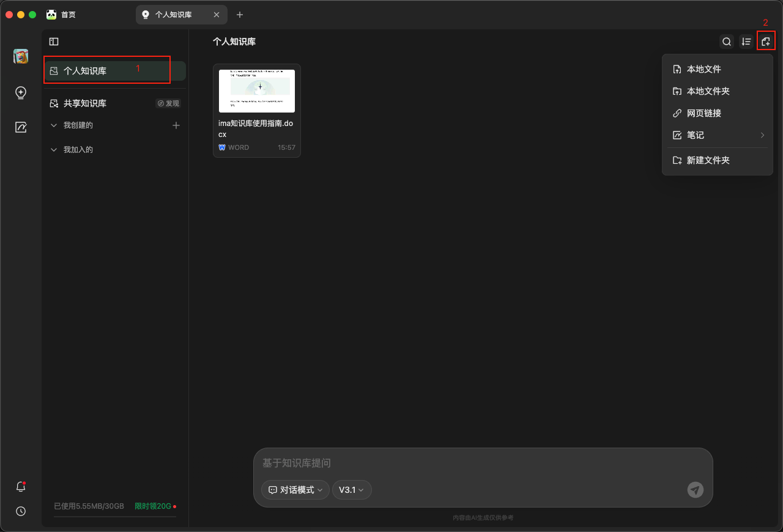The height and width of the screenshot is (532, 783).
Task: Click the 发现 discover button
Action: coord(168,103)
